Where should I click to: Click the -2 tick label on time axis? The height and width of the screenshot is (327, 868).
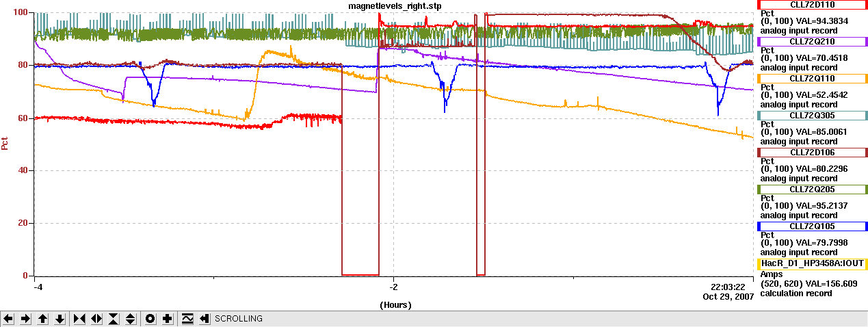tap(393, 287)
